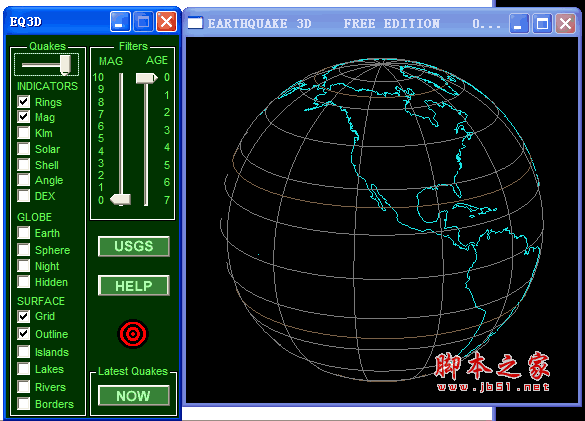This screenshot has height=421, width=585.
Task: Disable the Grid surface checkbox
Action: pyautogui.click(x=24, y=316)
